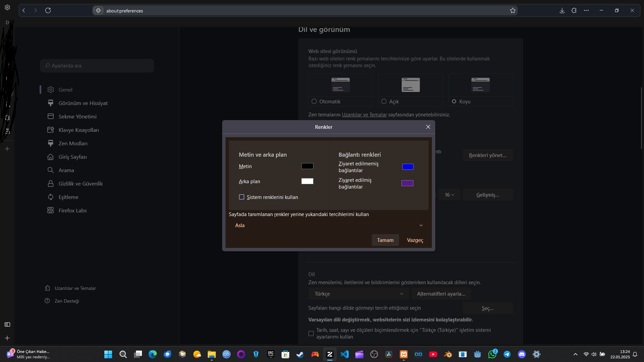Enable the Sistem renklerini kullan checkbox
Image resolution: width=644 pixels, height=362 pixels.
click(242, 197)
